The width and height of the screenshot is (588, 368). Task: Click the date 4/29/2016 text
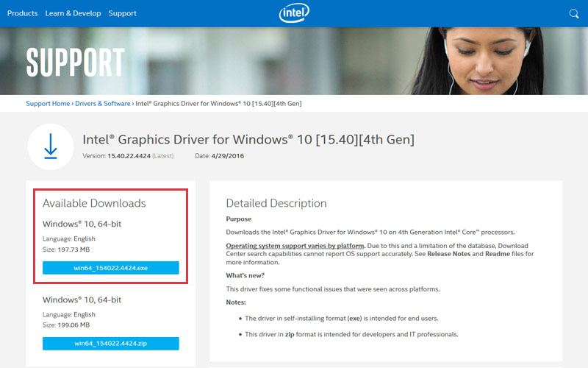tap(228, 156)
